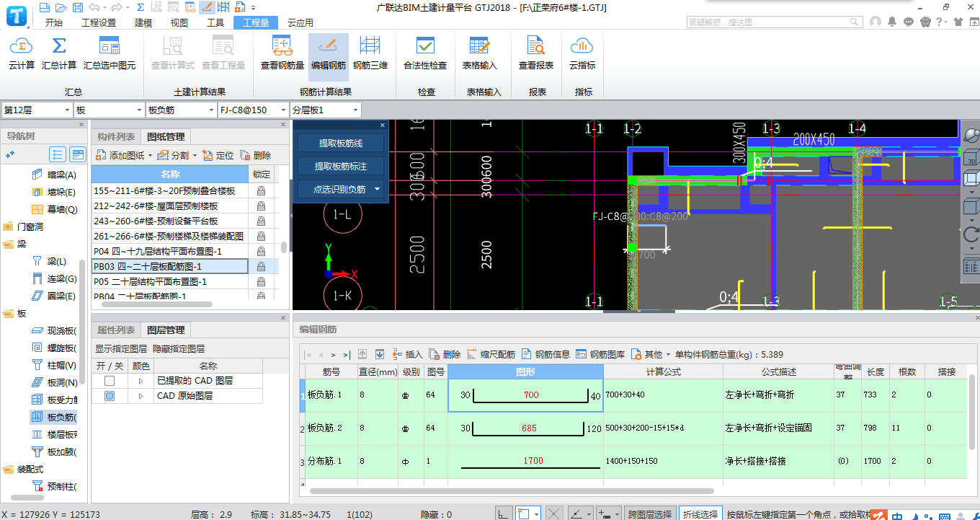Delete drawing with 删除 in 图纸管理

pyautogui.click(x=256, y=155)
